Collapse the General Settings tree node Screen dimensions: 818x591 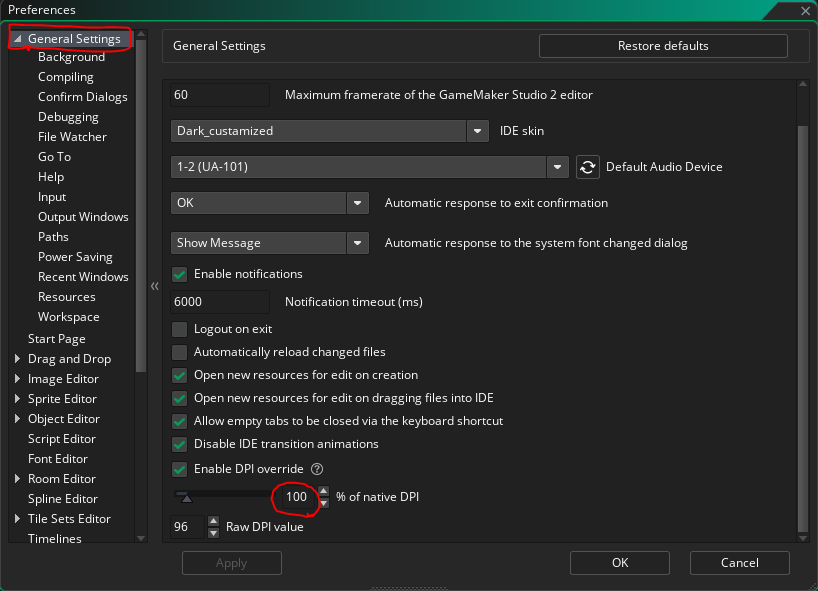click(17, 39)
